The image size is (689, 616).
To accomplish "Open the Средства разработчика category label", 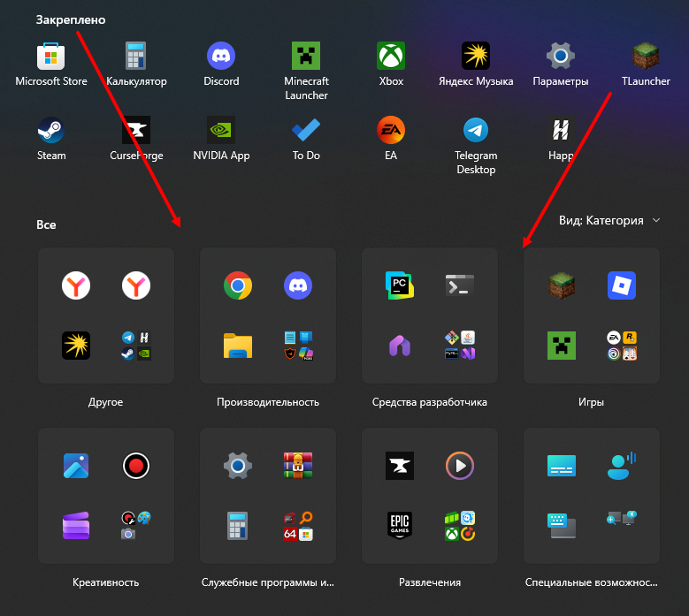I will tap(429, 402).
